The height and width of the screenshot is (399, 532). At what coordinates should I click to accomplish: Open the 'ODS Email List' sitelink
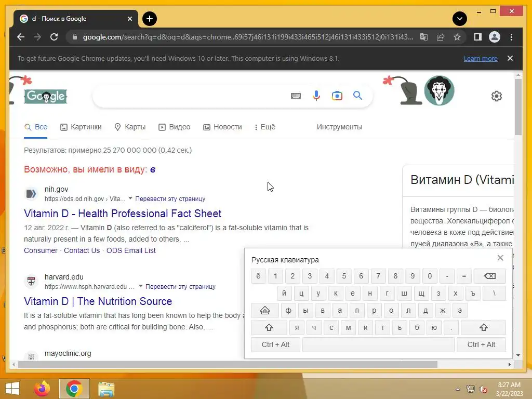coord(131,250)
